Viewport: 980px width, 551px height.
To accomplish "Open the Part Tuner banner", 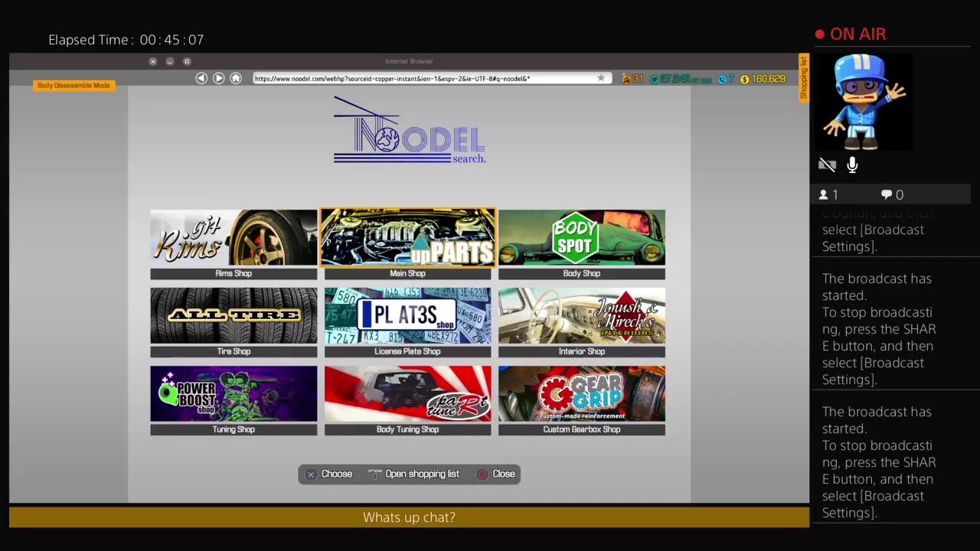I will click(x=408, y=393).
